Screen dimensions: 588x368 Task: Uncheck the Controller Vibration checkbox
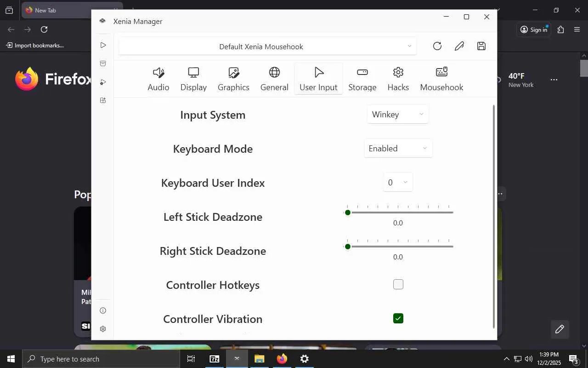pyautogui.click(x=398, y=318)
